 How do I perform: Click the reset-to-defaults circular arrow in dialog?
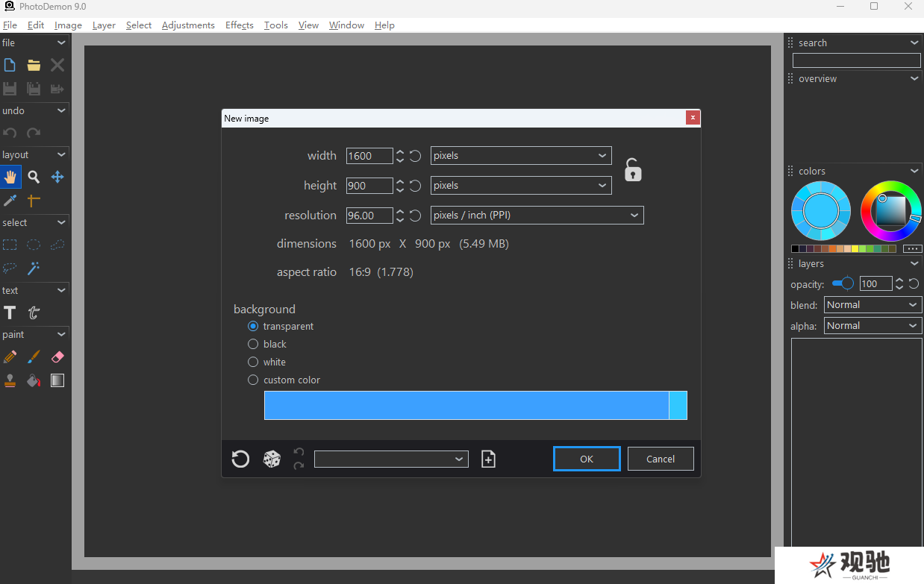[x=240, y=459]
